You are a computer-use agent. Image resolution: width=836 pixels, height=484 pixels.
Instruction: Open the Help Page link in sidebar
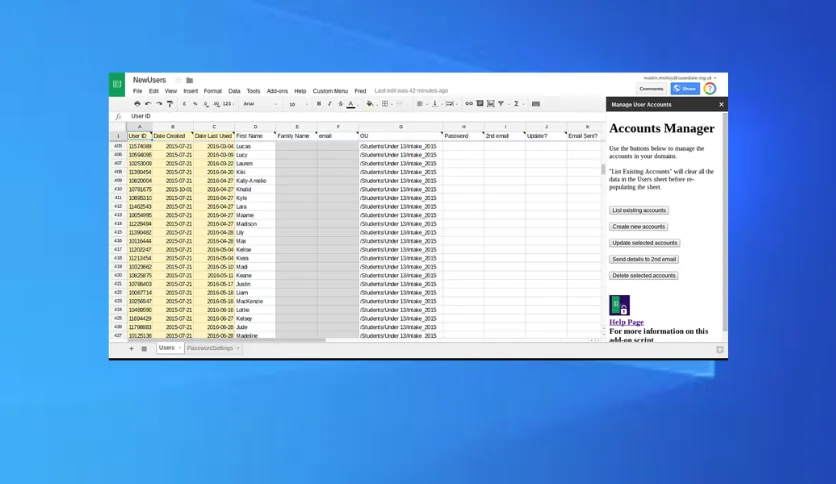[626, 322]
